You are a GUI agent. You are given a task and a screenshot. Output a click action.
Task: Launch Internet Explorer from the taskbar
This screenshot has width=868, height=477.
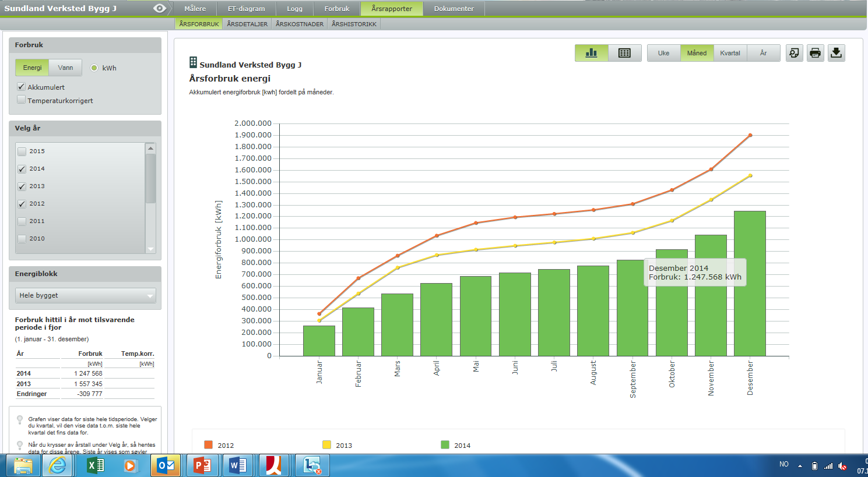57,466
